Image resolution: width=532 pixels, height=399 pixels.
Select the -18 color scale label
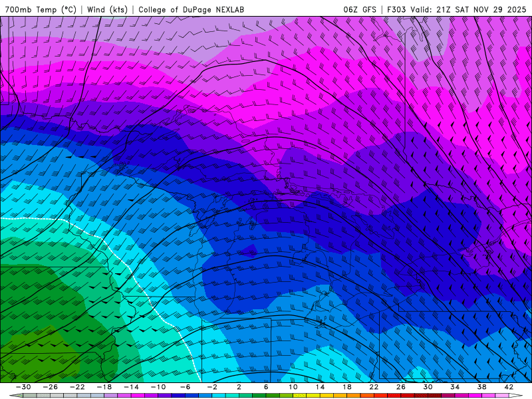coord(104,387)
